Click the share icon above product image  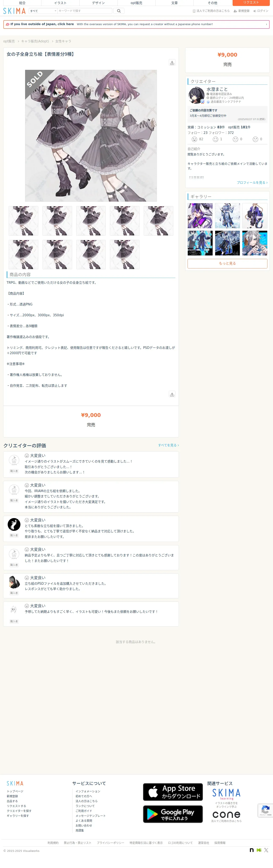click(x=172, y=63)
